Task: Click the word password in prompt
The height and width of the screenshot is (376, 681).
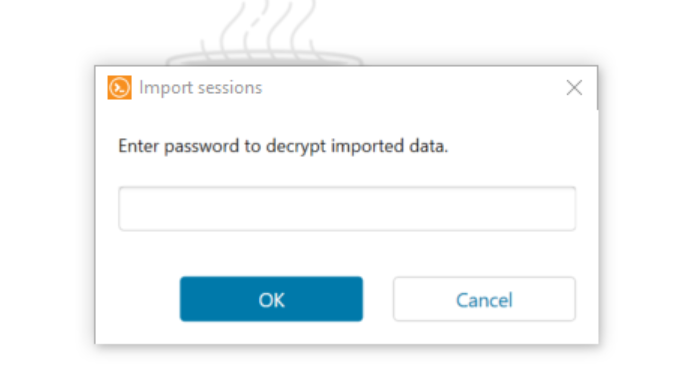Action: [x=202, y=147]
